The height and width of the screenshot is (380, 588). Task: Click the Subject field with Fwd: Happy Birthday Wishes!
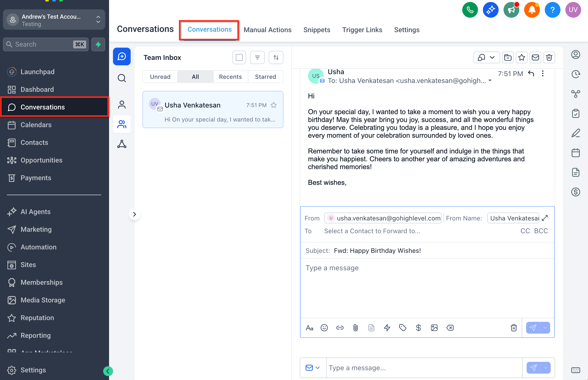(377, 250)
